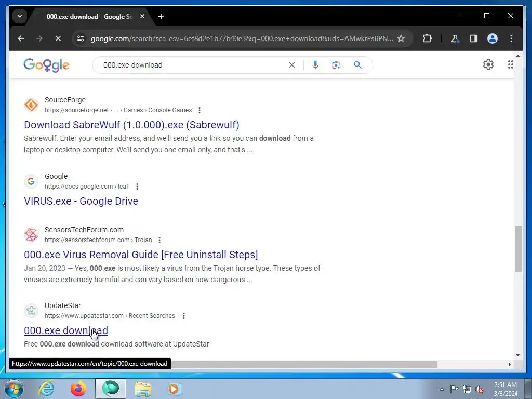Screen dimensions: 532x399
Task: Bookmark this page with the star
Action: pyautogui.click(x=401, y=38)
